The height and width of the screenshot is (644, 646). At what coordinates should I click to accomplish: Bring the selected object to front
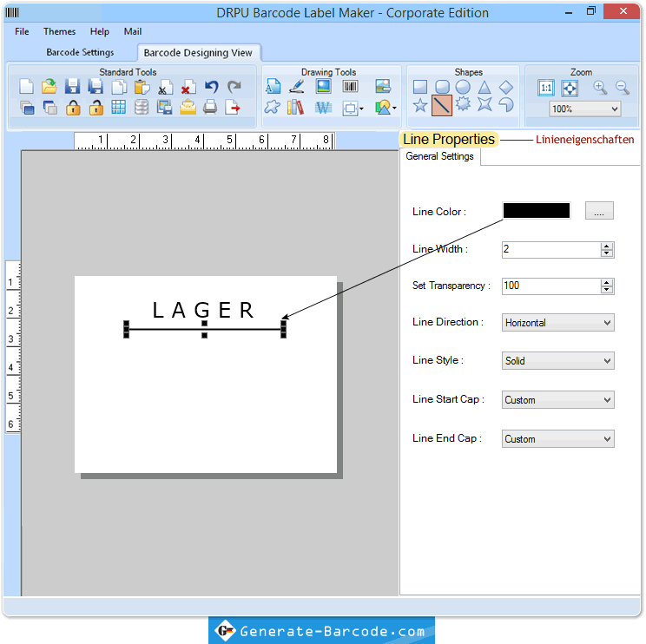tap(27, 108)
